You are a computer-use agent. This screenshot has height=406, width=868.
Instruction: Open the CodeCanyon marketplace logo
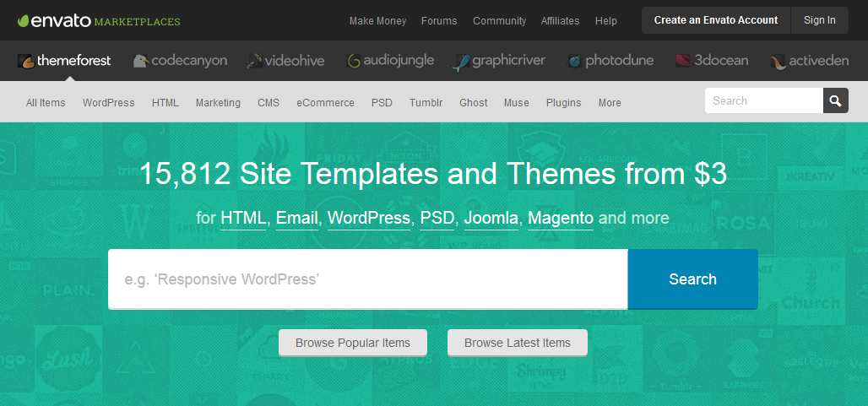180,61
